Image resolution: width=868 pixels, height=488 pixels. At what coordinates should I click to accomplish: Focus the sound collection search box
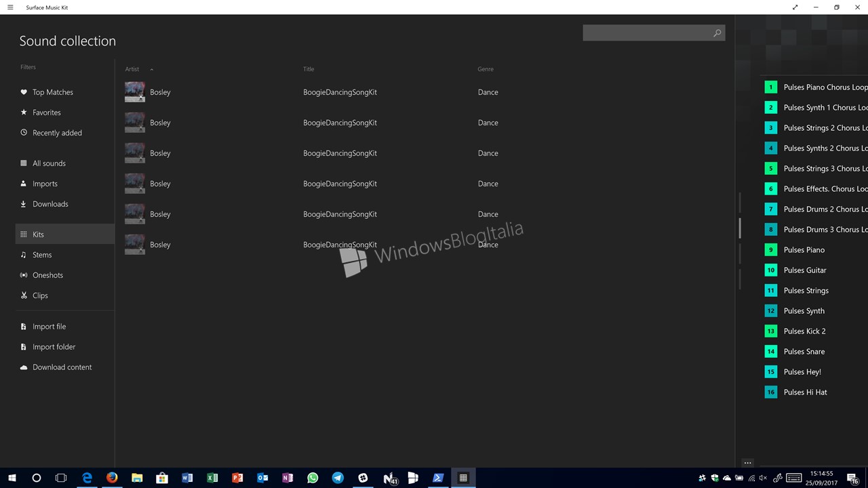tap(654, 33)
